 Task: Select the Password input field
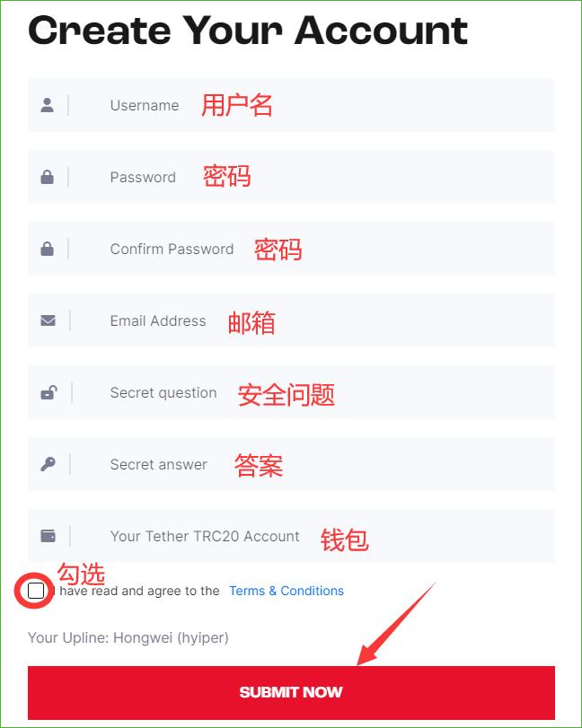291,177
